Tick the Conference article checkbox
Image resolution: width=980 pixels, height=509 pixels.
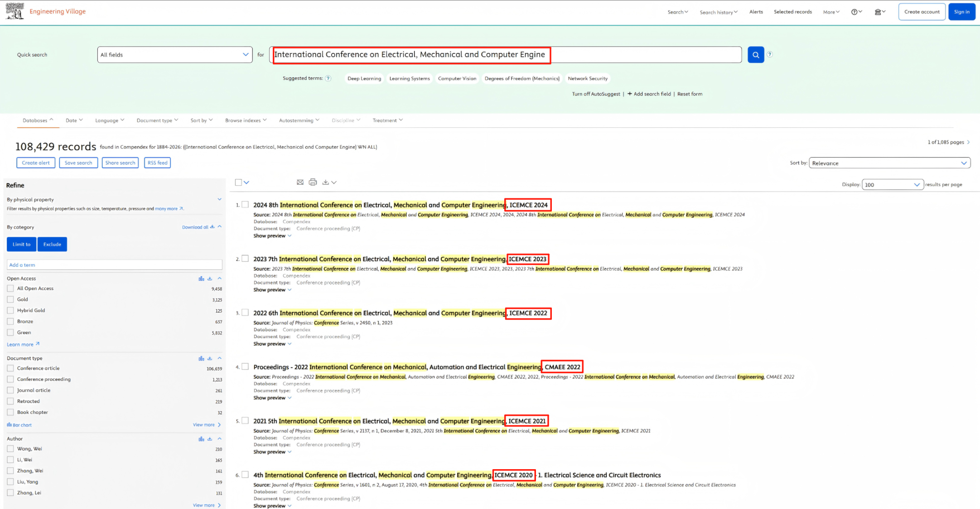point(10,368)
